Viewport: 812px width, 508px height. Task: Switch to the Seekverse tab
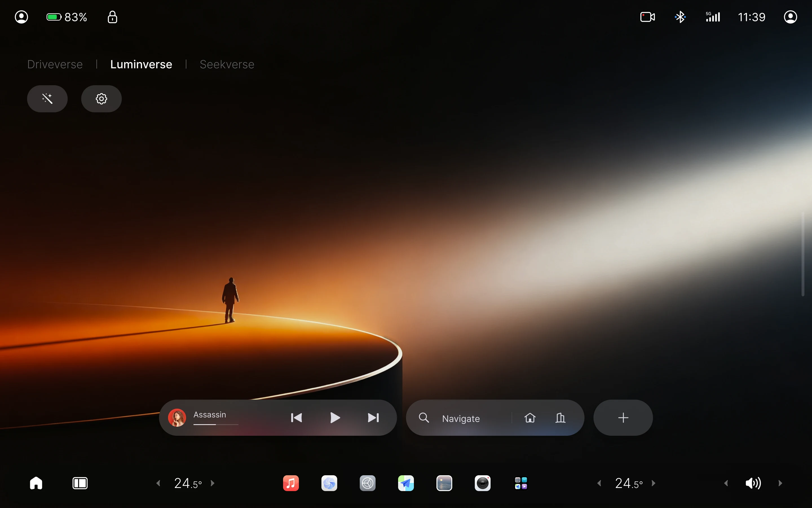pos(227,64)
